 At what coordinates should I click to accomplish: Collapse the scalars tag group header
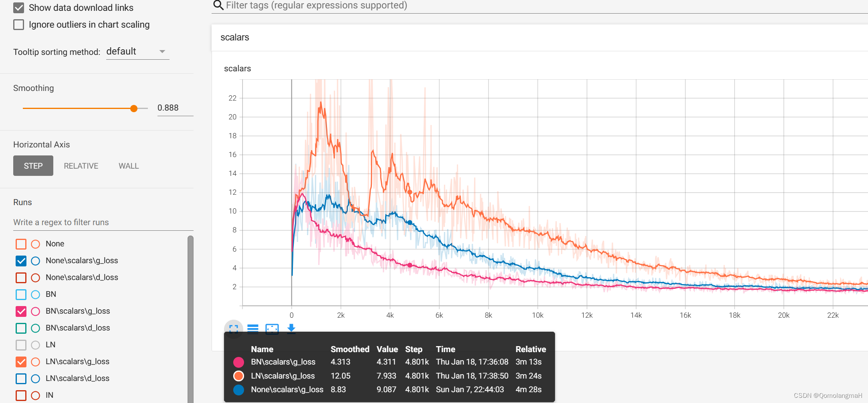pos(234,37)
